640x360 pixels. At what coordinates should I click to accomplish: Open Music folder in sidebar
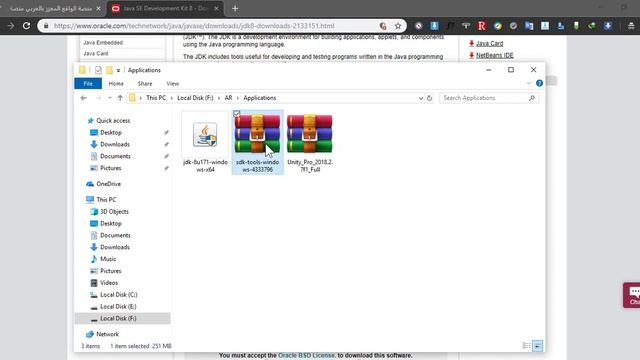point(108,259)
